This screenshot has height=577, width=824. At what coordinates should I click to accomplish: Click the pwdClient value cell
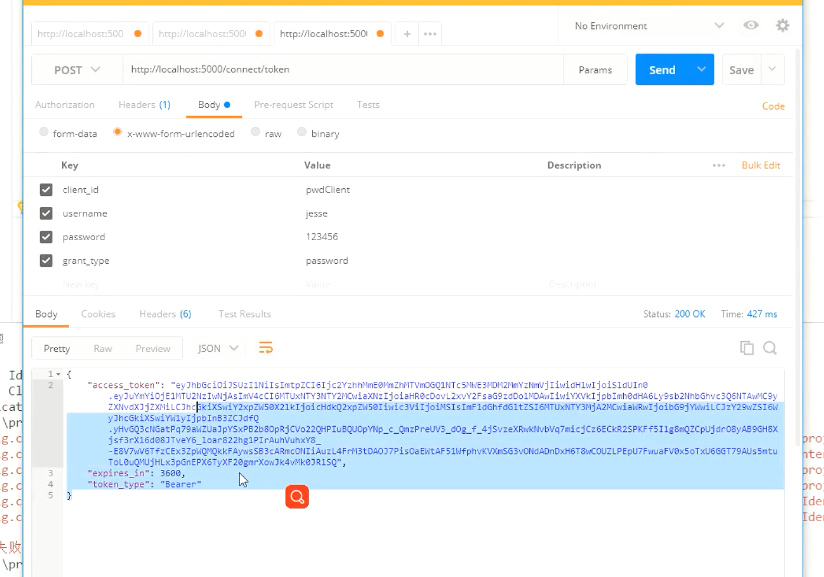pyautogui.click(x=328, y=190)
